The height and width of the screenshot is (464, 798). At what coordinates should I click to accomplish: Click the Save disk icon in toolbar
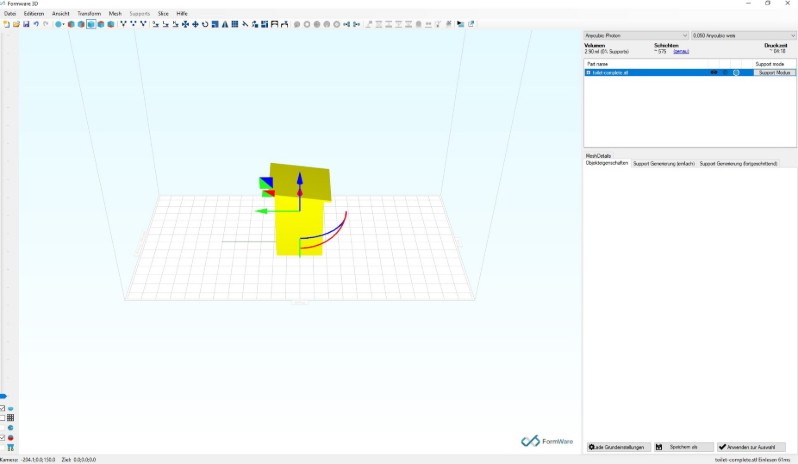coord(26,24)
